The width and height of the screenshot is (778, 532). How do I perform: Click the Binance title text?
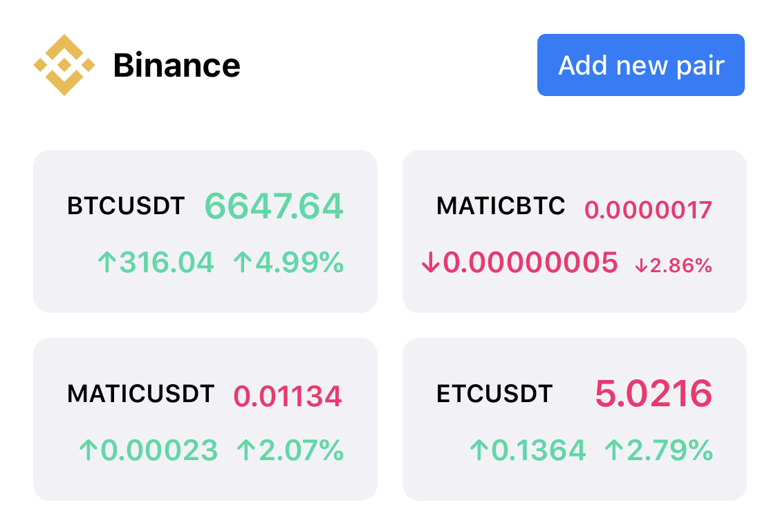pos(176,66)
